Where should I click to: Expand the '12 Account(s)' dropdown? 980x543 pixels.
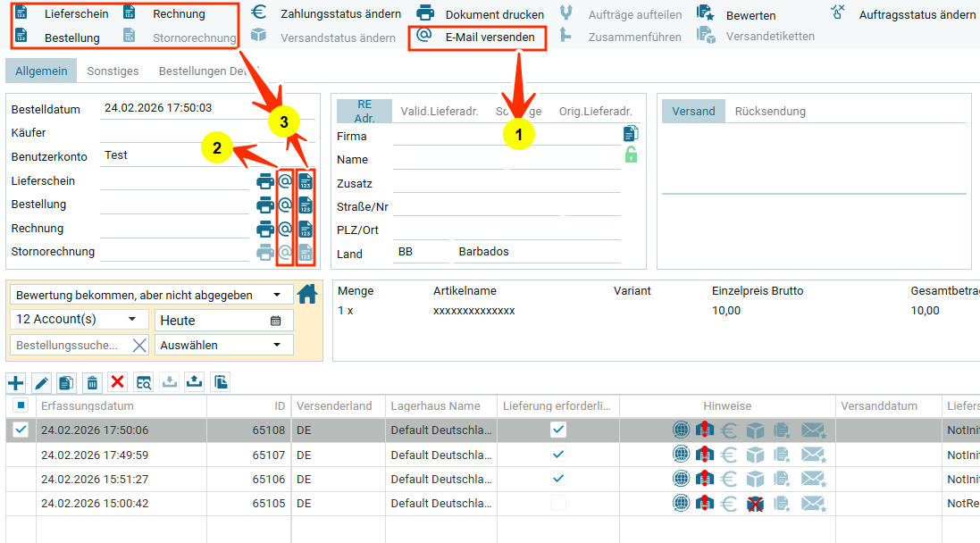coord(80,319)
